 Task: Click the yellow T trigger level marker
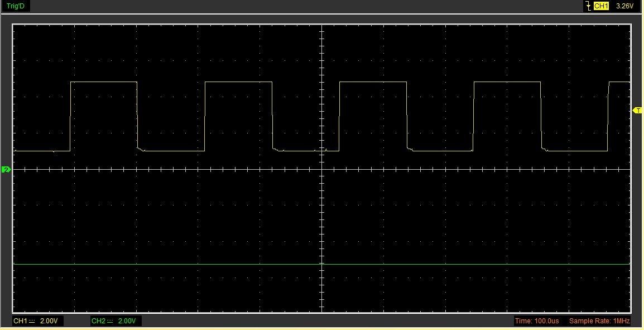(x=637, y=111)
